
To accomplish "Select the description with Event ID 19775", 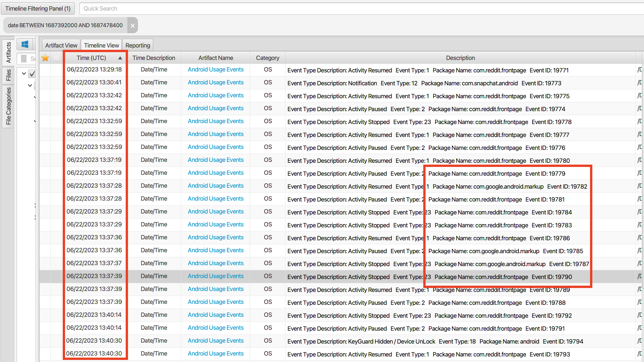I will (x=428, y=96).
